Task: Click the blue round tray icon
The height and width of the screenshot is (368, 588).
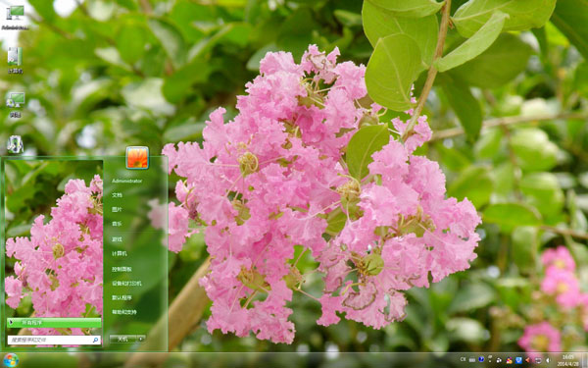Action: pos(481,359)
